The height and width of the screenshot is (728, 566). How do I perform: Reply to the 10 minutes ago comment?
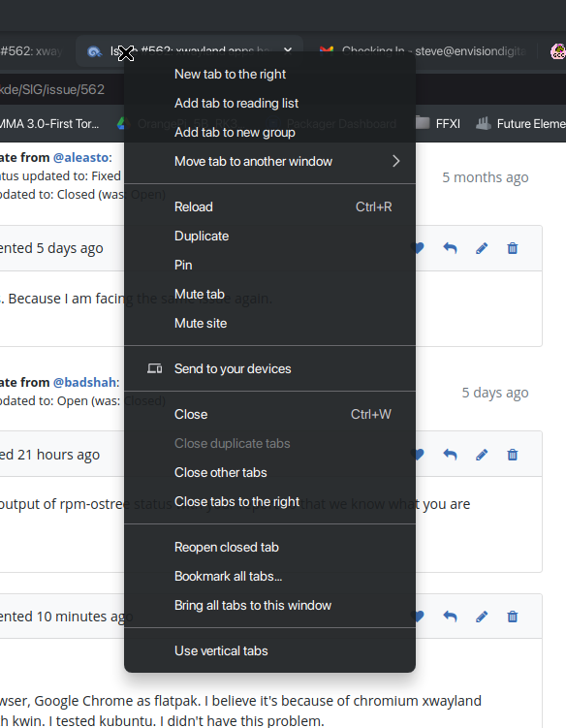(x=450, y=617)
